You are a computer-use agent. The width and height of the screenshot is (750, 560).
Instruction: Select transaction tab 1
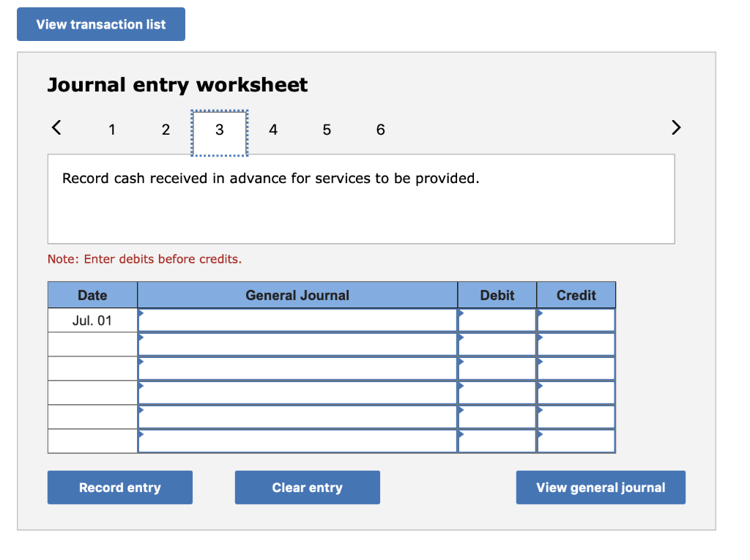point(112,130)
